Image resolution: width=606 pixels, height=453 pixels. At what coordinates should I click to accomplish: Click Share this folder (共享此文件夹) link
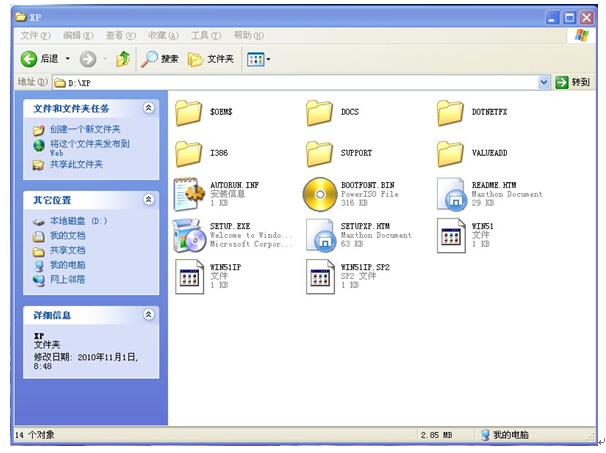pos(76,165)
